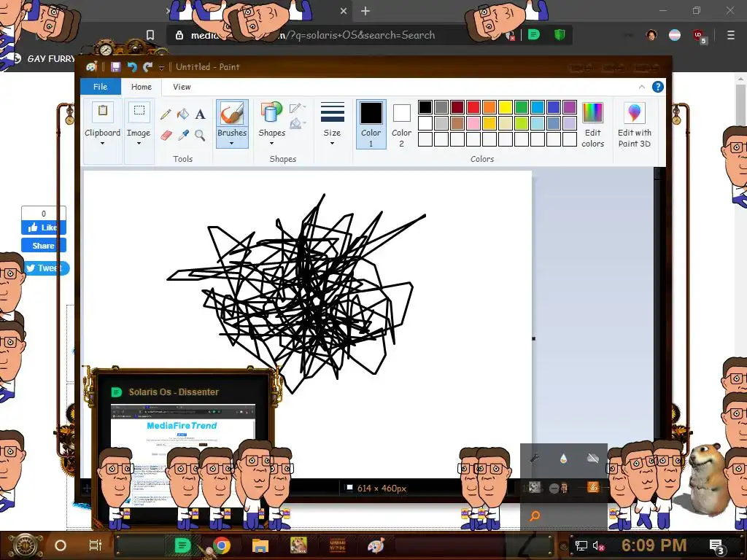Open Chrome from the taskbar

coord(222,545)
